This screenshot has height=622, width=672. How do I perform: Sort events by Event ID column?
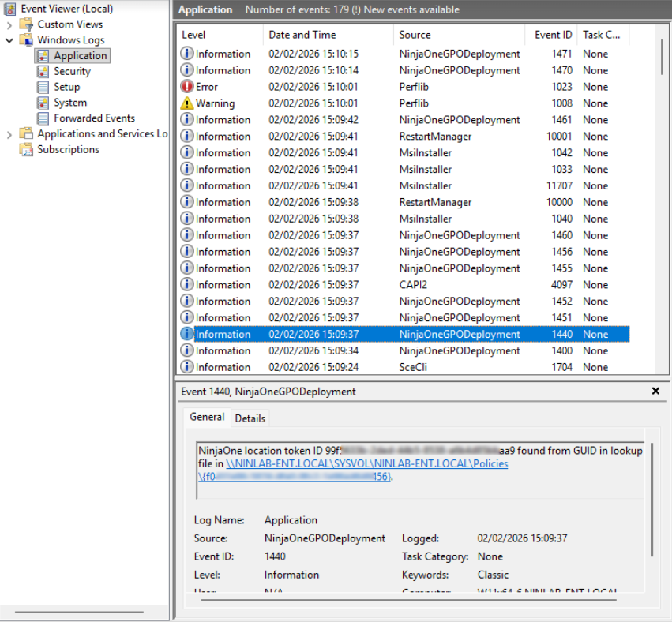553,35
